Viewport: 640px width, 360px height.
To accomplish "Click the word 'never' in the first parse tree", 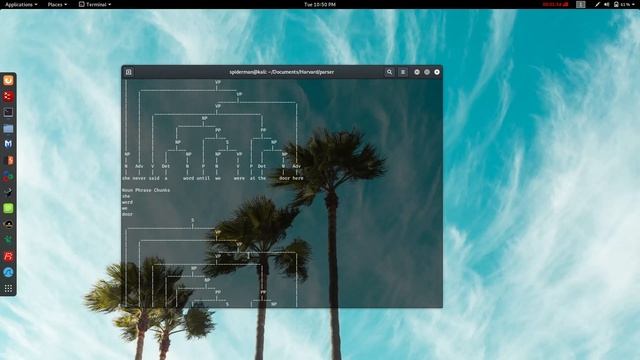I will tap(139, 178).
